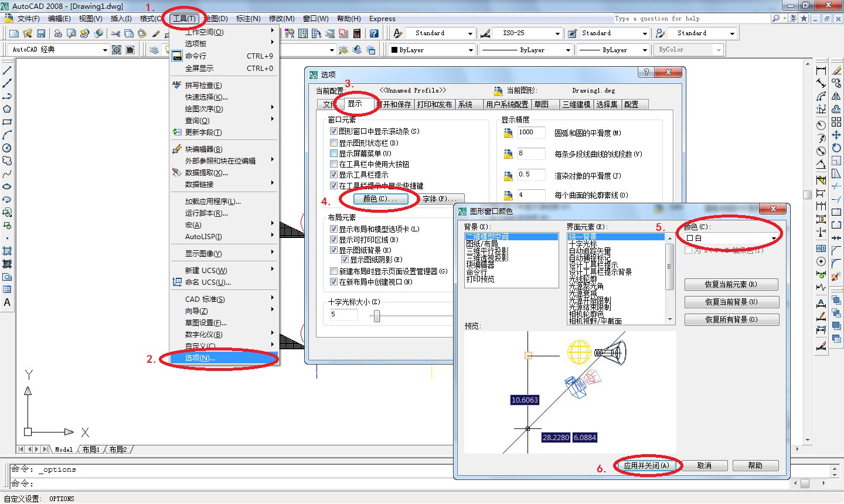The height and width of the screenshot is (504, 844).
Task: Select the Move tool in Modify toolbar
Action: [836, 135]
